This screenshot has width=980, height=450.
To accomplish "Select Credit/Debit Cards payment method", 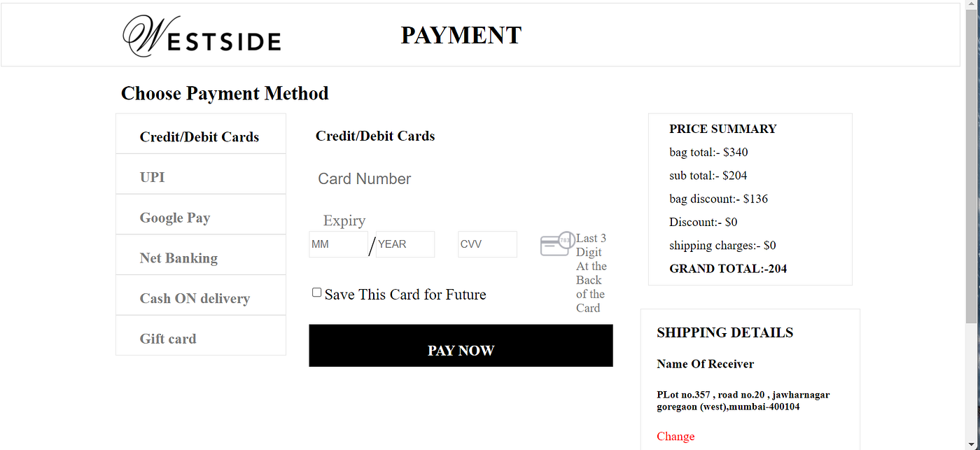I will 201,136.
